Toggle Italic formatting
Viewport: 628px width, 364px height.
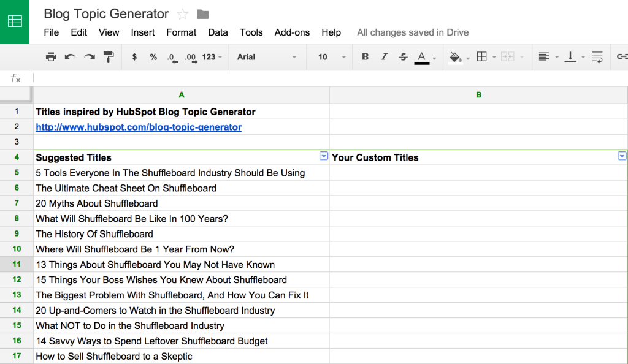point(384,57)
